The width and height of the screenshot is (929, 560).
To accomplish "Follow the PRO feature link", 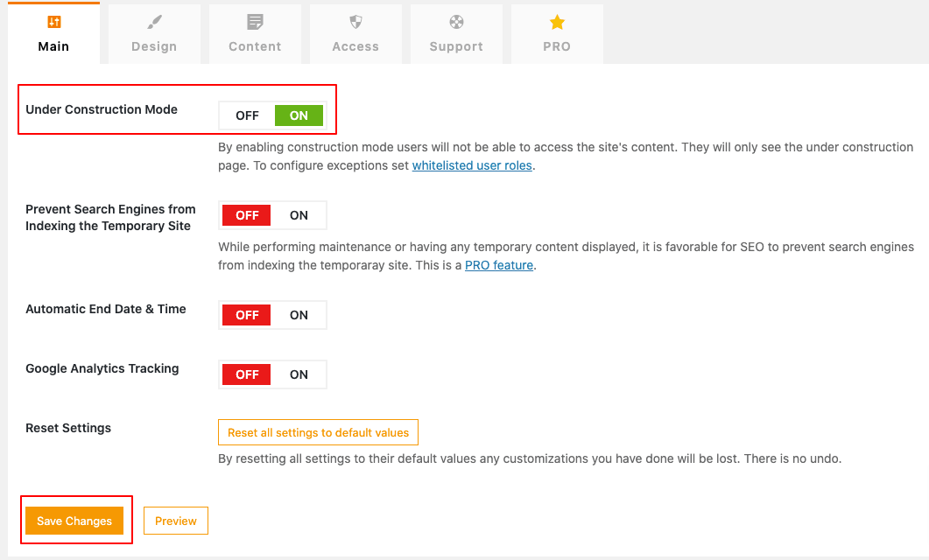I will coord(499,265).
